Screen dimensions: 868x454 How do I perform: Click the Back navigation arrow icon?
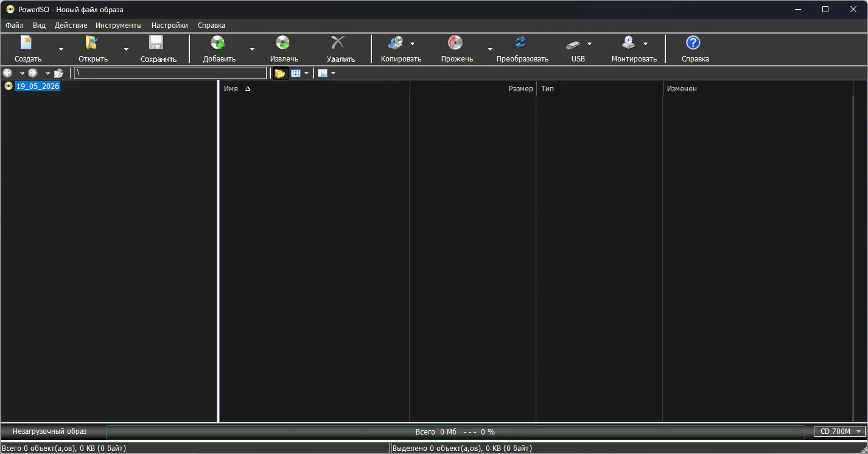pyautogui.click(x=8, y=73)
